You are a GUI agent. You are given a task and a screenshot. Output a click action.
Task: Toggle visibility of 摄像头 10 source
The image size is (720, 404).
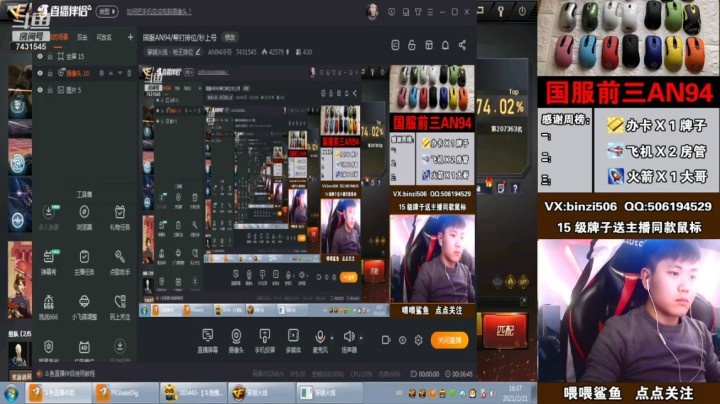click(40, 73)
